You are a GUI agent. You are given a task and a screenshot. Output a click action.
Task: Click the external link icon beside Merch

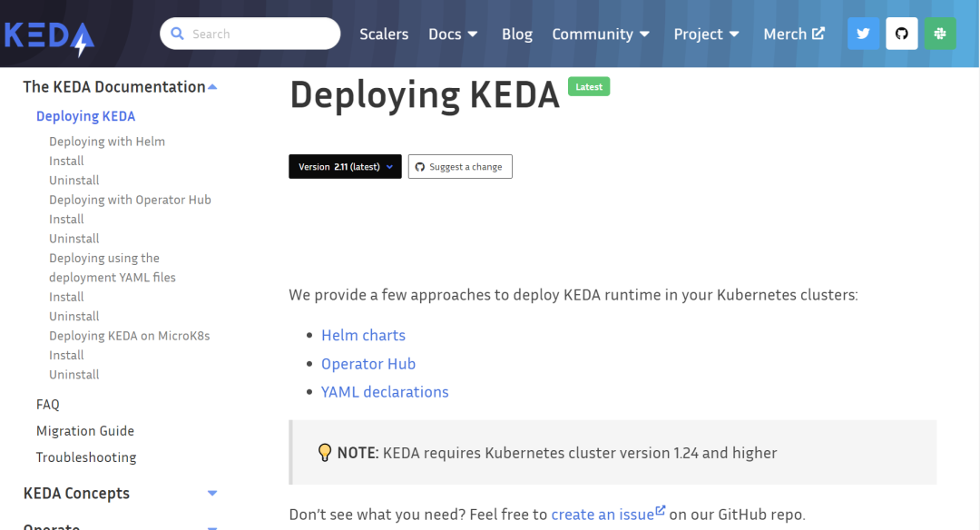[818, 33]
